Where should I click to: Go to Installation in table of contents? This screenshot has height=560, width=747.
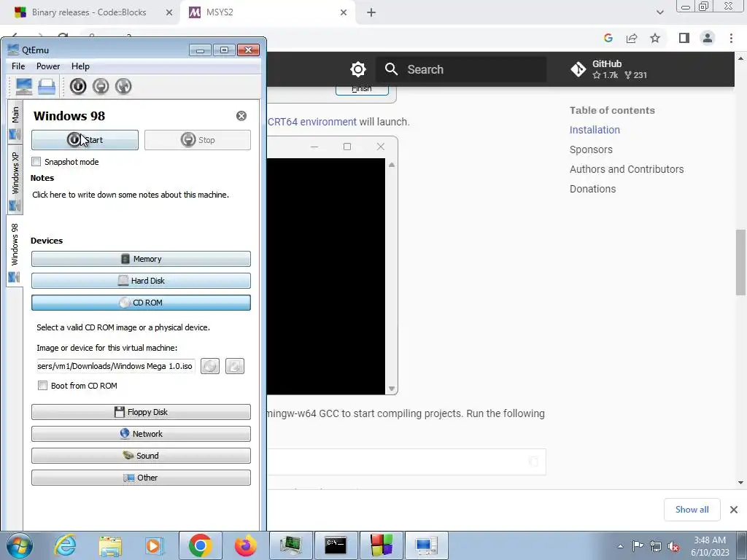(x=595, y=130)
